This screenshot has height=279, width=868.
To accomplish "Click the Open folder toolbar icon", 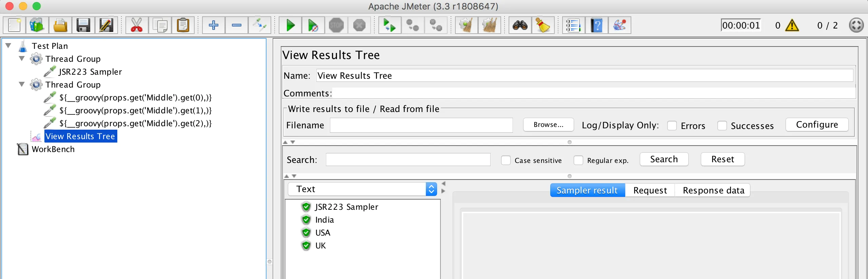I will (x=60, y=25).
